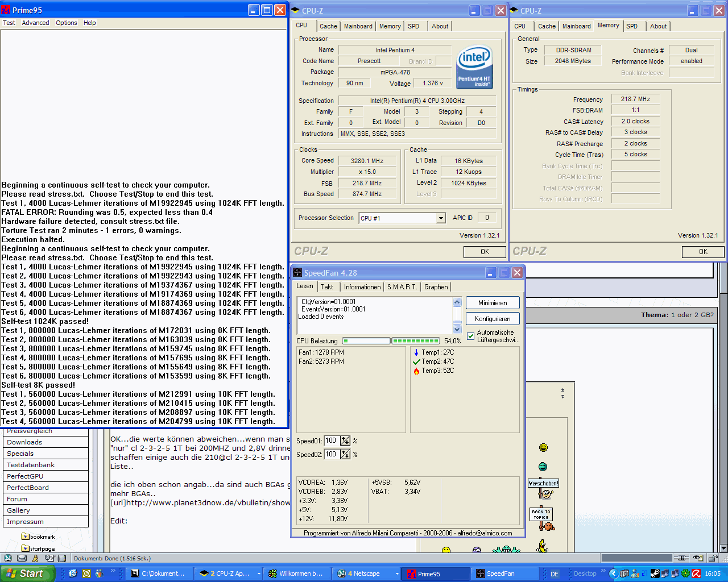Click the Temp2 green checkmark icon in SpeedFan
Viewport: 728px width, 582px height.
click(x=416, y=361)
